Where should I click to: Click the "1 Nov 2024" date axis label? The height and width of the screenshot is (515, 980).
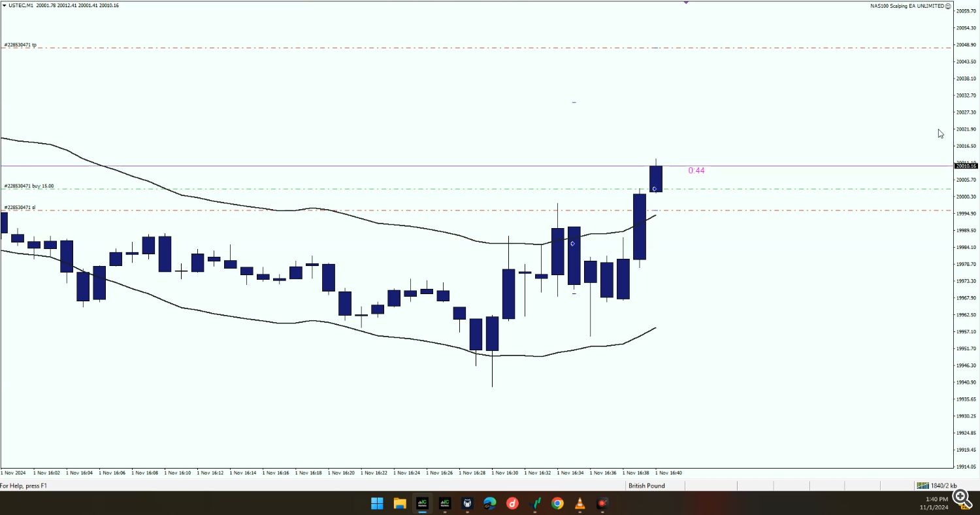pos(13,473)
